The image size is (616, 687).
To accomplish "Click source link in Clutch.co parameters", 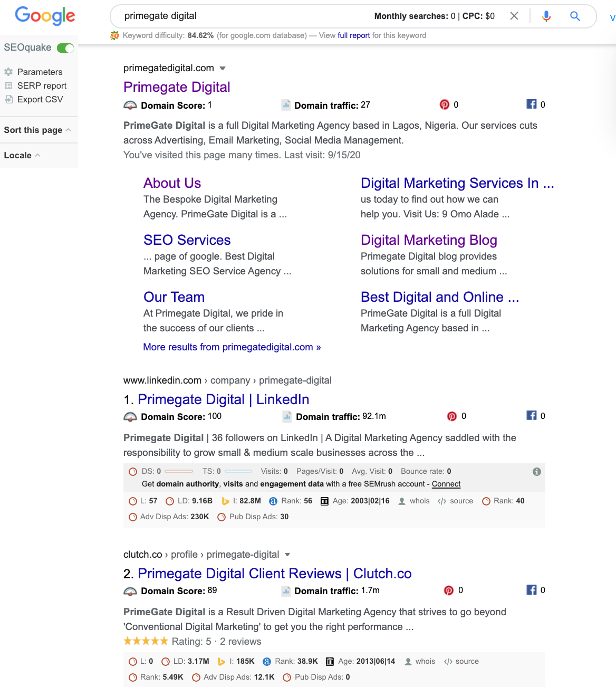I will click(x=467, y=662).
